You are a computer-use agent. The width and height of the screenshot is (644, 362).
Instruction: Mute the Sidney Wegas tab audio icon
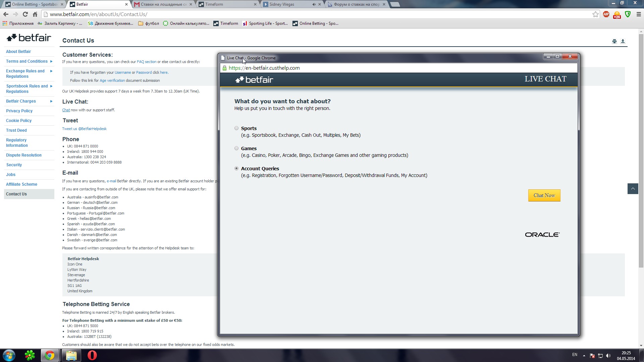point(314,4)
